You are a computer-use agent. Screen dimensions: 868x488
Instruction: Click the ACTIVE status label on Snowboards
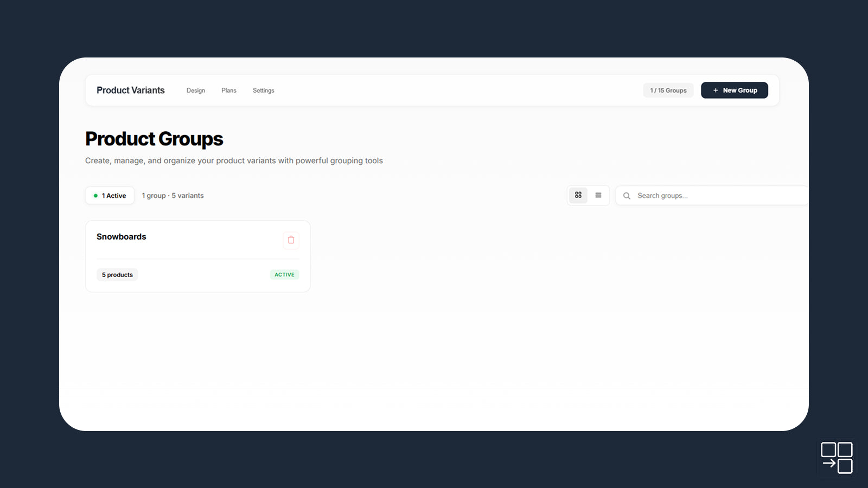point(284,274)
